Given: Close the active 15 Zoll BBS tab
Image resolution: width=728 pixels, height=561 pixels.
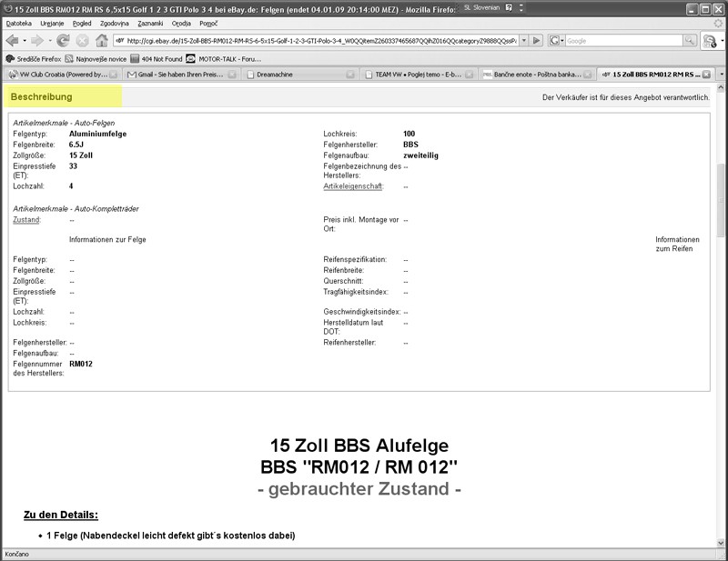Looking at the screenshot, I should tap(706, 75).
